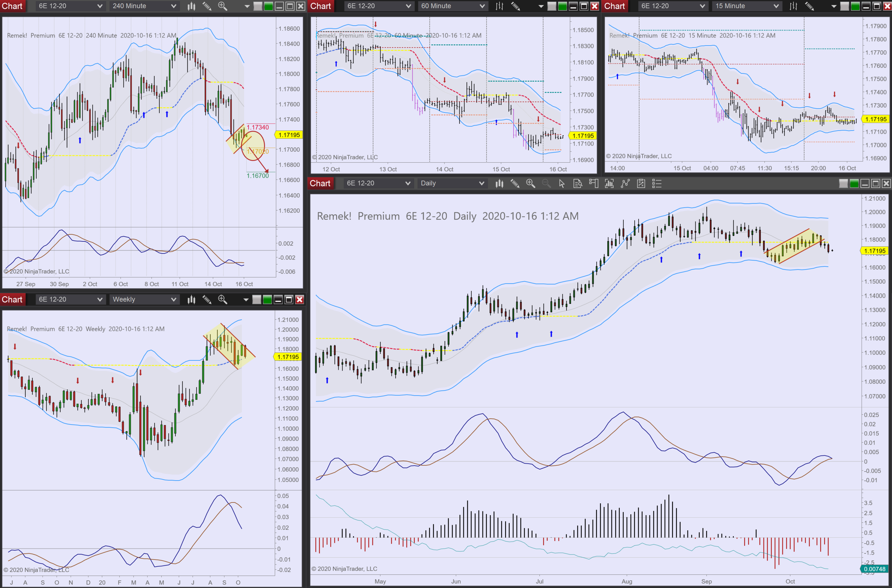Image resolution: width=892 pixels, height=588 pixels.
Task: Open drawing tools pencil on Daily chart
Action: pyautogui.click(x=515, y=183)
